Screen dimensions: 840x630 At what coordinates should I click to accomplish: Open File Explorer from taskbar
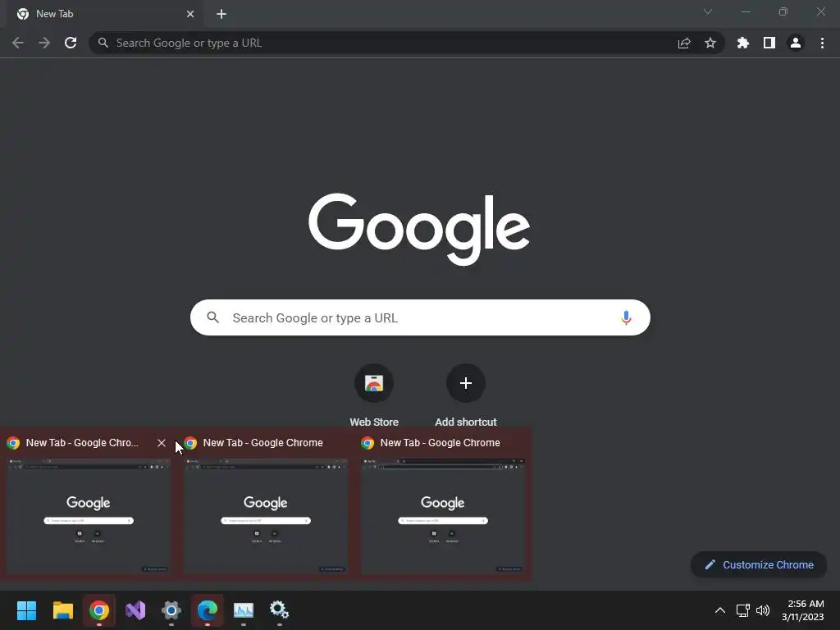(x=62, y=610)
